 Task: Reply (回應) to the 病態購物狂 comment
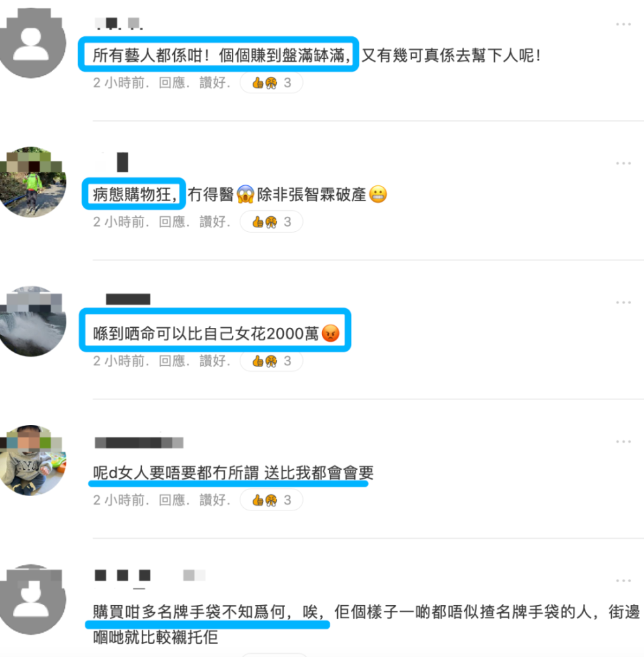pos(172,221)
